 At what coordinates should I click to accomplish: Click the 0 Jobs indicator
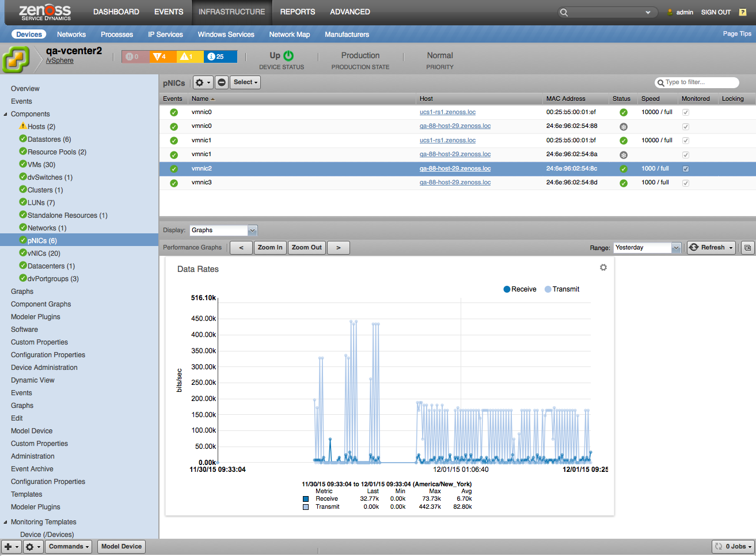coord(733,547)
